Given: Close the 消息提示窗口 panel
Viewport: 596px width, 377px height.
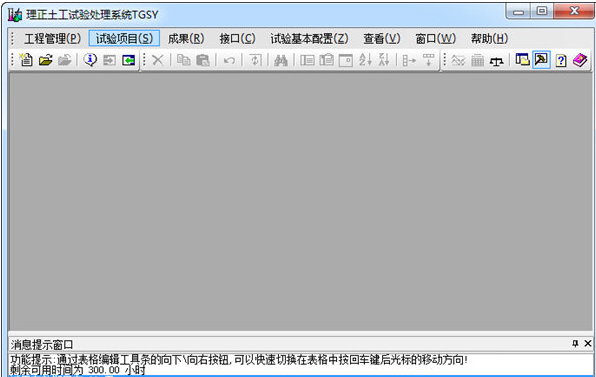Looking at the screenshot, I should tap(588, 344).
